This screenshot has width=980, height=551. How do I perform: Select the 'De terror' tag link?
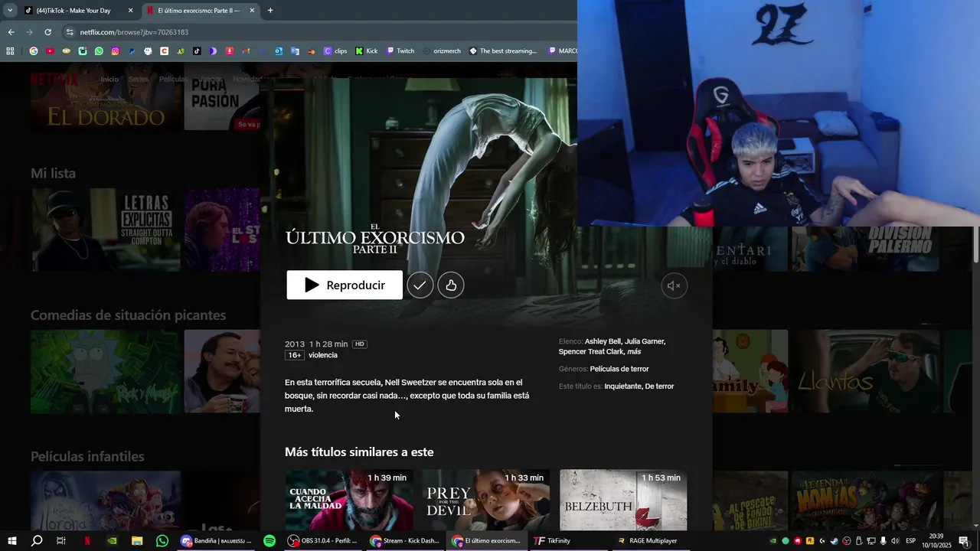point(659,386)
